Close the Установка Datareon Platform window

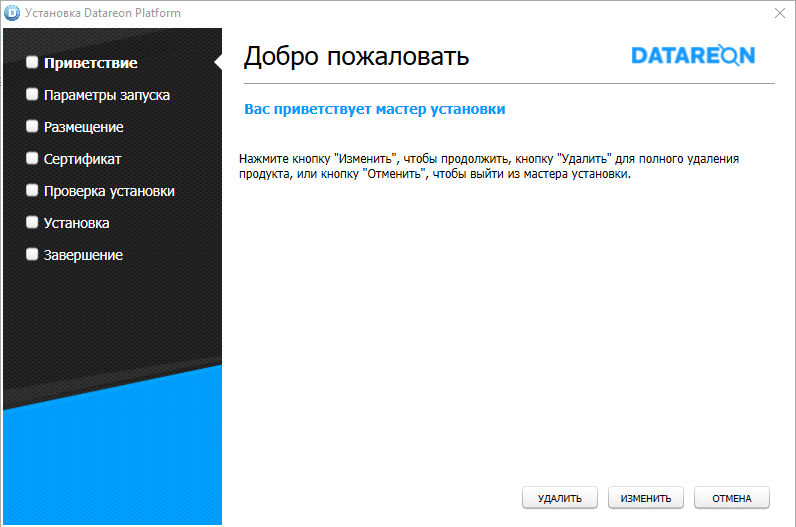[779, 13]
